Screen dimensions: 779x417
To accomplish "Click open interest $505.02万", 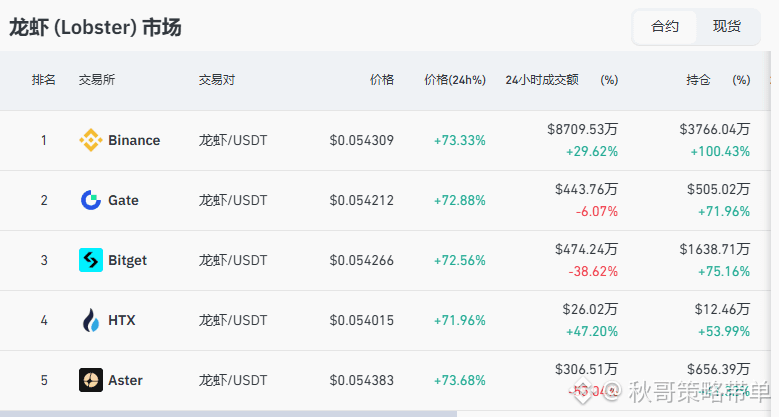I will [718, 189].
